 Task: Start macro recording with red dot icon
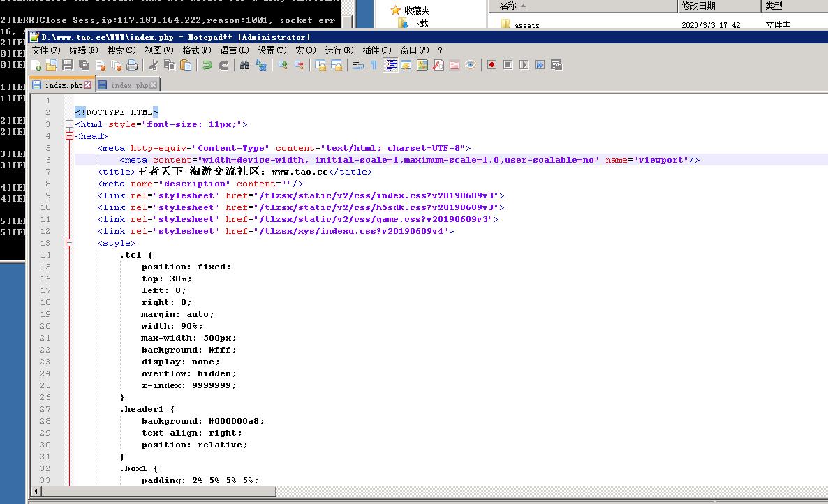click(491, 65)
